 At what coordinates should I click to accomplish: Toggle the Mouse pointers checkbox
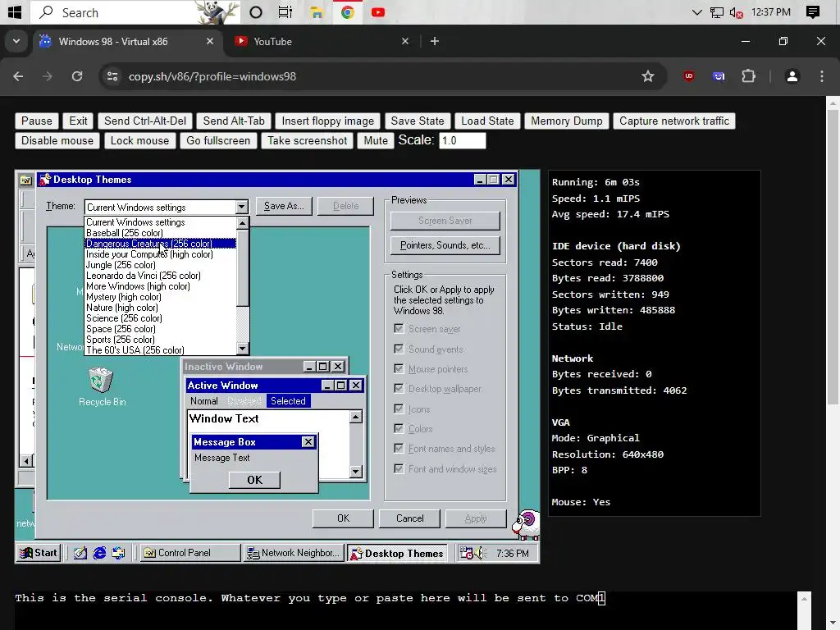point(399,368)
